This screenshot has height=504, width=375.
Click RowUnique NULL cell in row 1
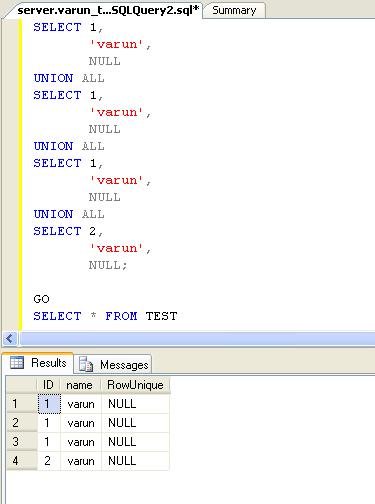(135, 404)
